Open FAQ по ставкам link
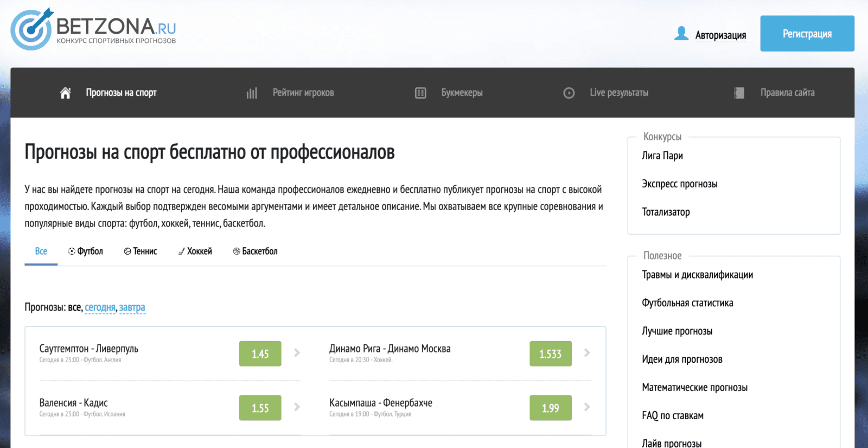 tap(673, 416)
